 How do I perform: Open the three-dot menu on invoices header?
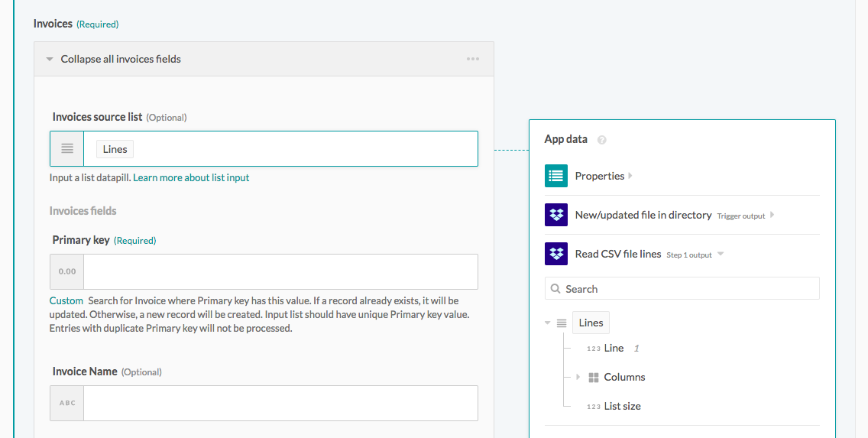coord(473,59)
